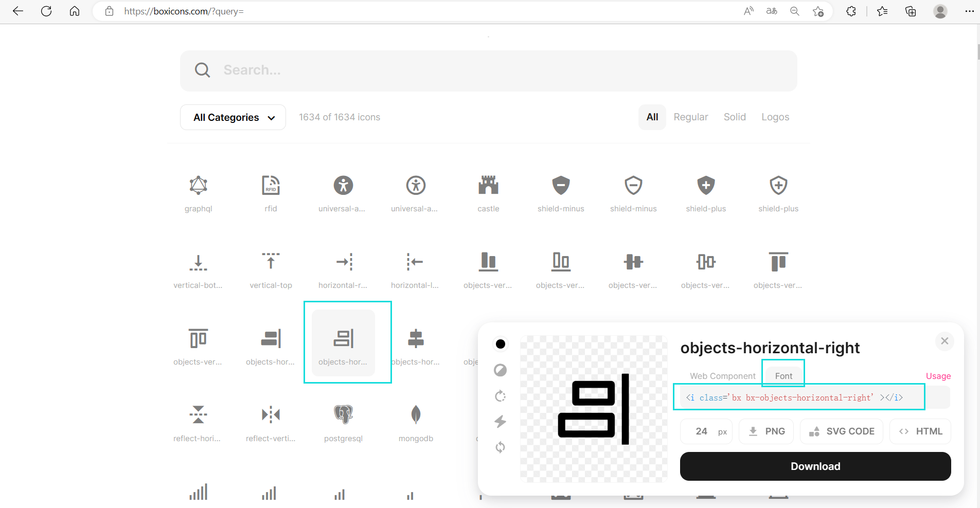This screenshot has height=508, width=980.
Task: Pick the mongodb leaf icon
Action: coord(416,414)
